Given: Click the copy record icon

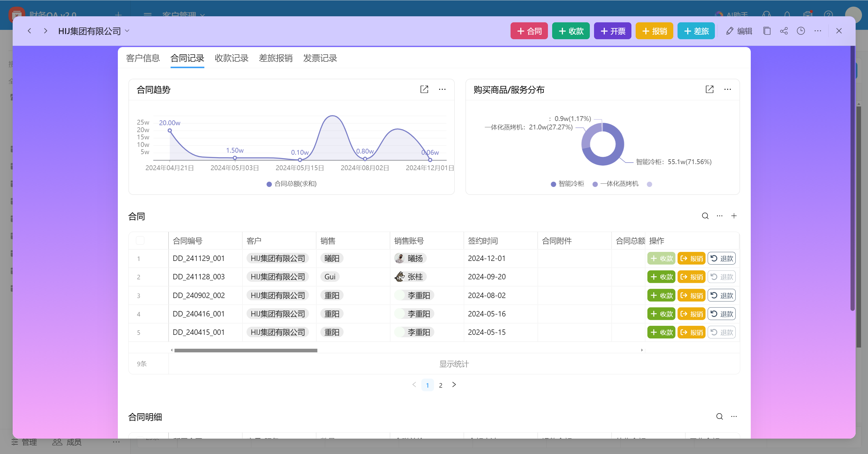Looking at the screenshot, I should click(767, 31).
